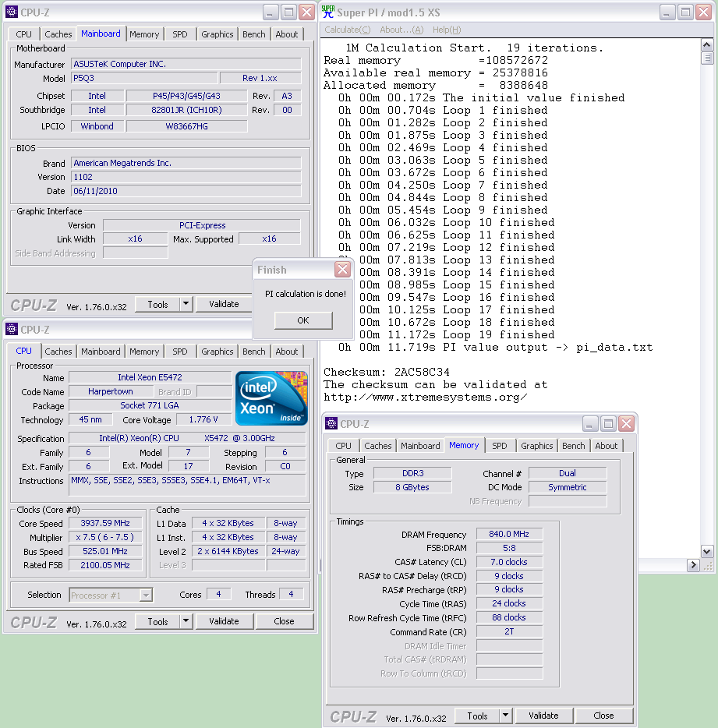Screen dimensions: 718x728
Task: Click Validate button in CPU window
Action: point(224,621)
